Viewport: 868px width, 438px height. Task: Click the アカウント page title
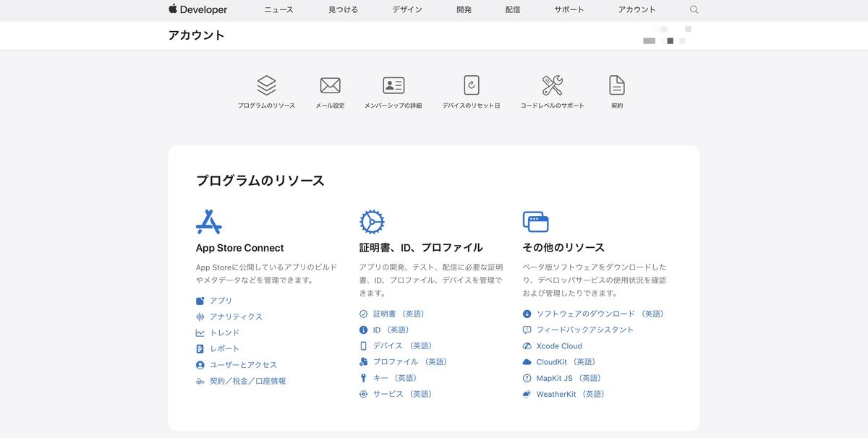pyautogui.click(x=197, y=35)
